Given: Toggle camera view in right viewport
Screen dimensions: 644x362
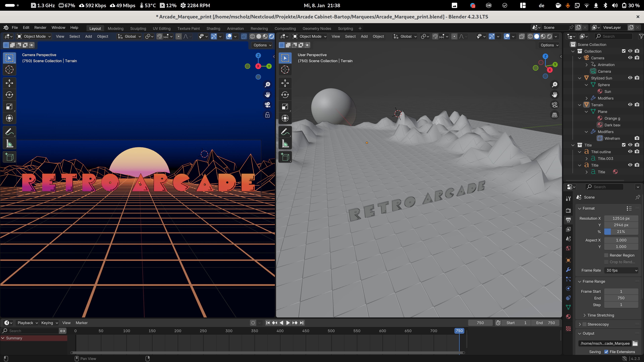Looking at the screenshot, I should coord(554,105).
